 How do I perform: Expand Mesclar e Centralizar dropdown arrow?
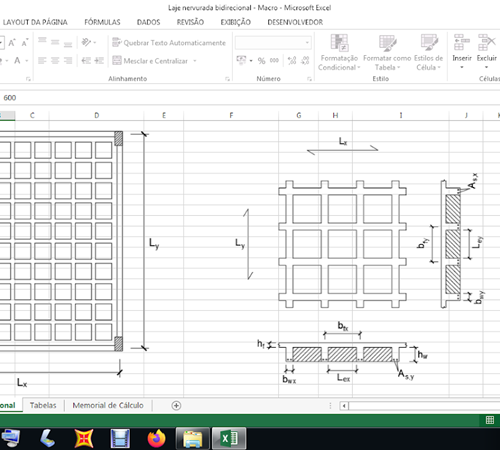(195, 61)
